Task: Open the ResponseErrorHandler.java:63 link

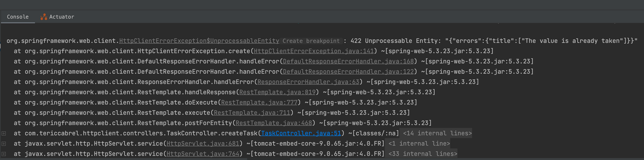Action: coord(308,82)
